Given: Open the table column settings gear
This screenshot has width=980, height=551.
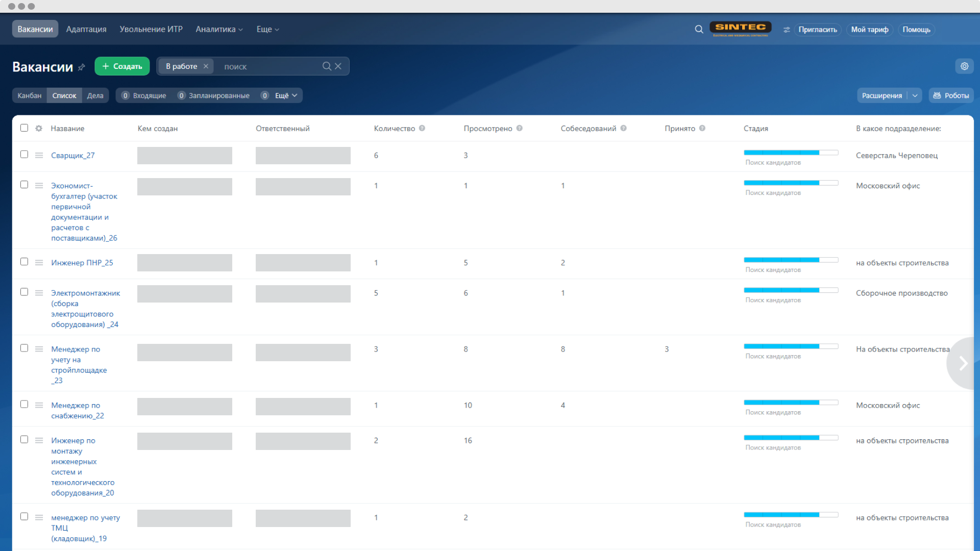Looking at the screenshot, I should pos(39,129).
